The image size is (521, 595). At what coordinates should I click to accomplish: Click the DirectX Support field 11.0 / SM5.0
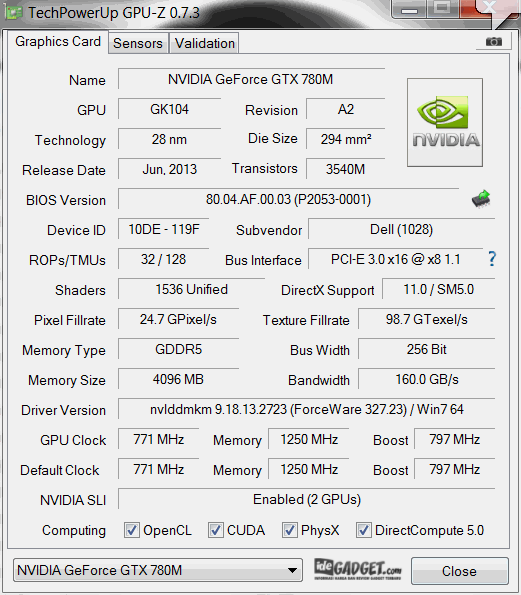439,289
